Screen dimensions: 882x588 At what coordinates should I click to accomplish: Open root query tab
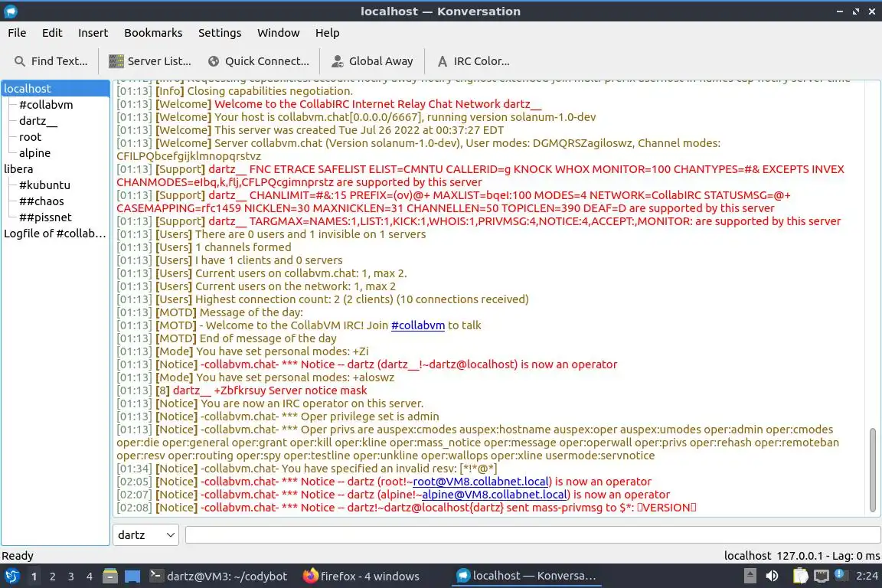(30, 137)
